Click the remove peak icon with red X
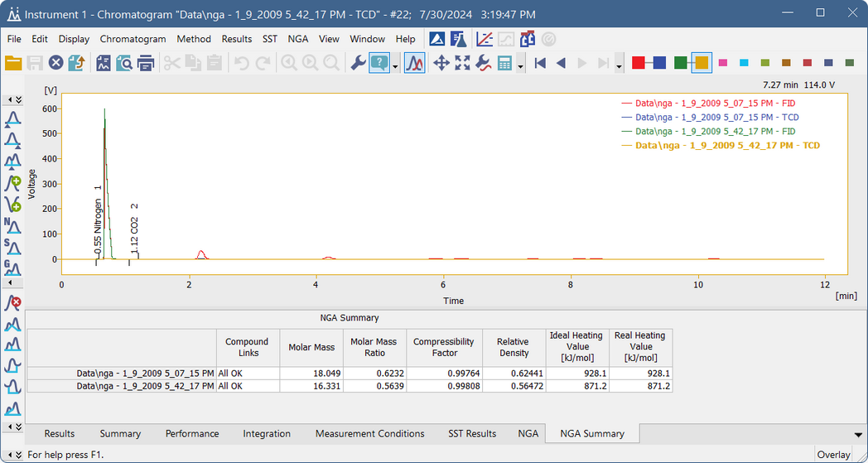 (x=12, y=302)
